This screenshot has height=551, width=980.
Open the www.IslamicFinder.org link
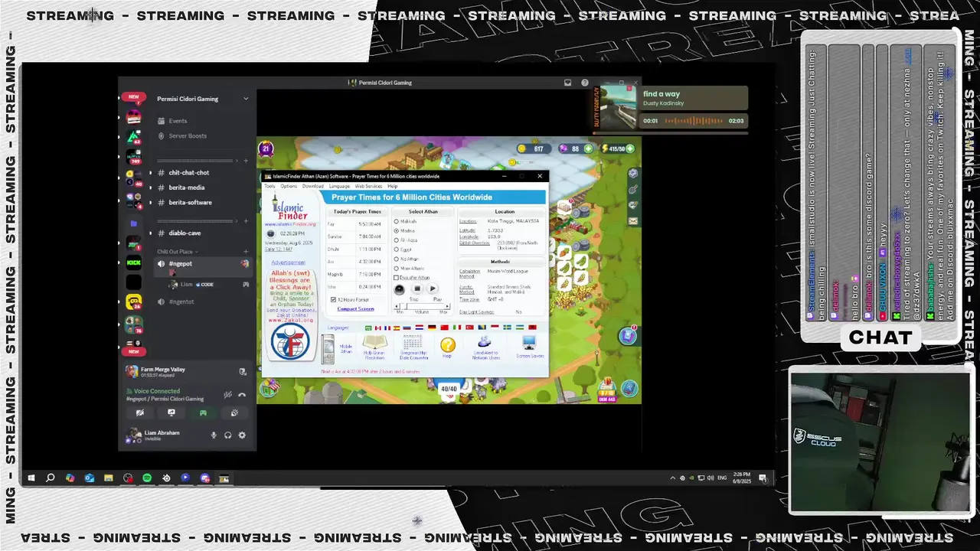pyautogui.click(x=290, y=224)
